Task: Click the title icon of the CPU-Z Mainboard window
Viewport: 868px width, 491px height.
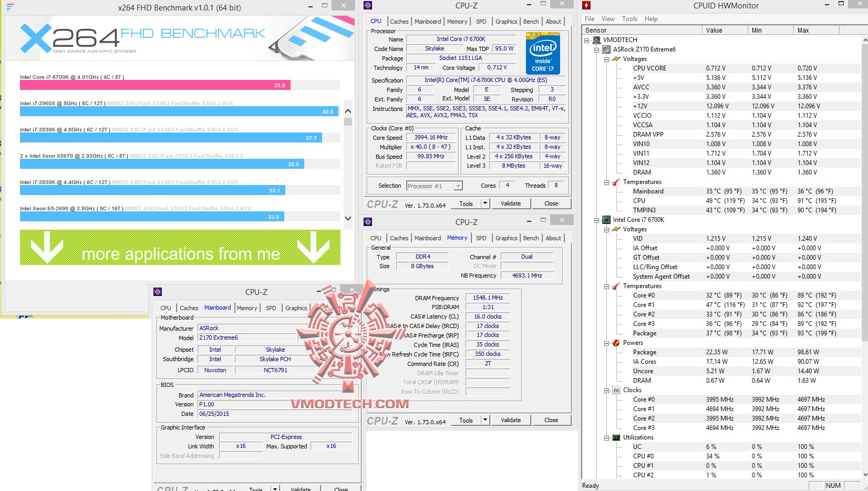Action: point(157,292)
